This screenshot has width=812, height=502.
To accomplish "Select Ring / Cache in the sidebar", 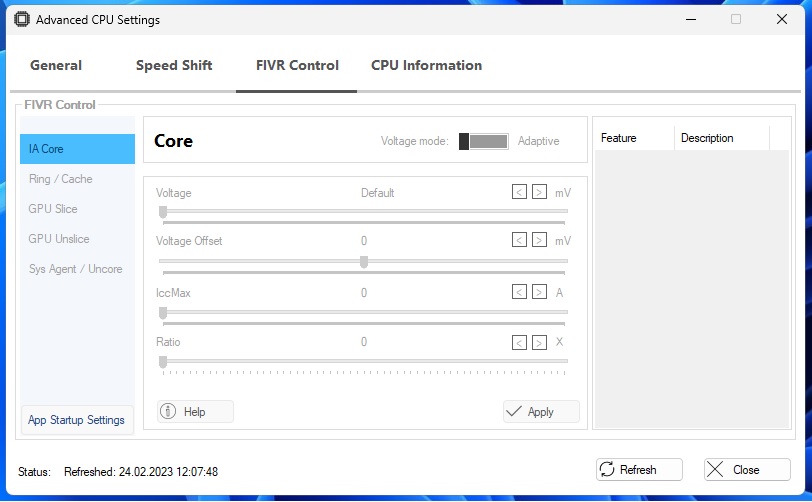I will 77,179.
